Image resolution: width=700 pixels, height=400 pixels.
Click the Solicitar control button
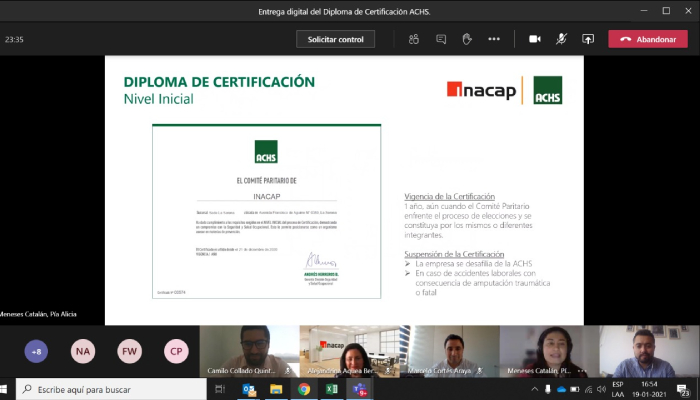tap(335, 39)
